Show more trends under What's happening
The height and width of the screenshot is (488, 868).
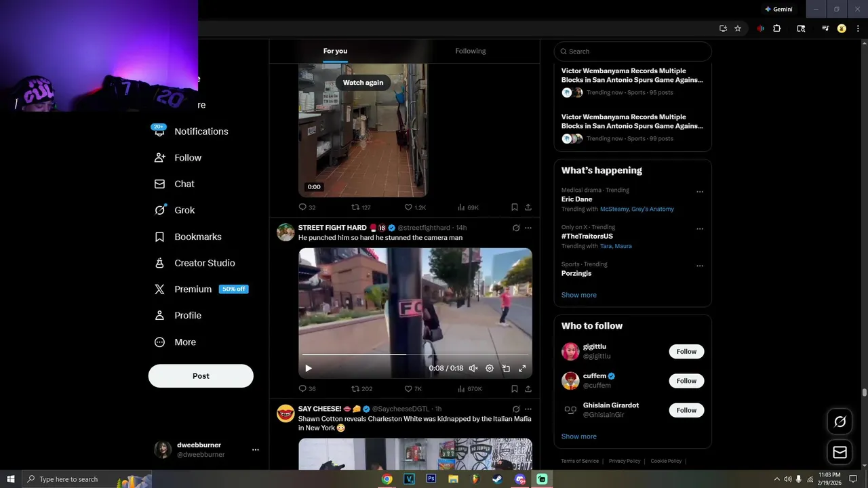click(579, 295)
